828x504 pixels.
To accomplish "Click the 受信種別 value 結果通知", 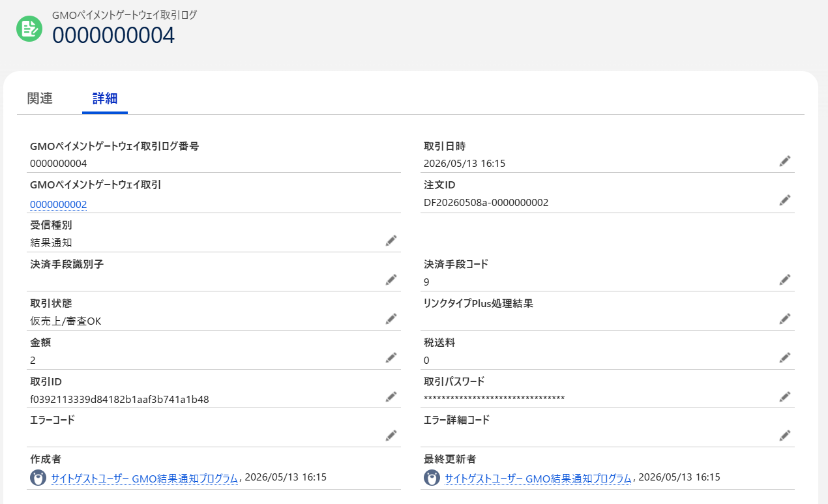I will pyautogui.click(x=51, y=243).
